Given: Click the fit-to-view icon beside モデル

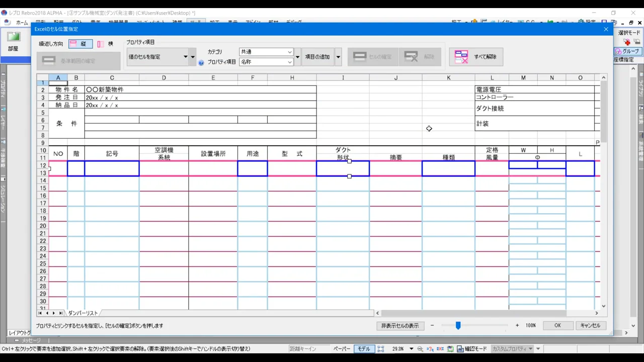Looking at the screenshot, I should click(381, 349).
